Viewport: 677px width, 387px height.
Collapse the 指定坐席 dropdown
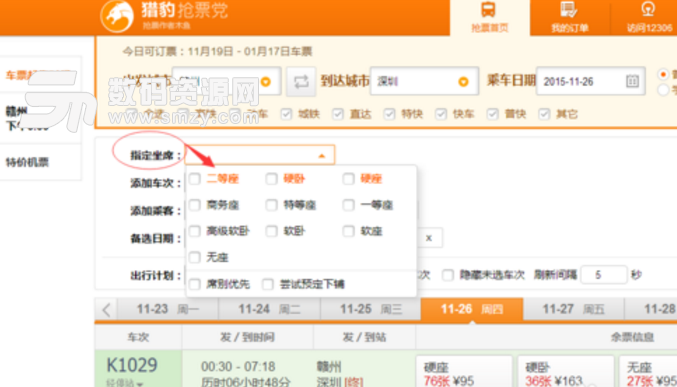[x=321, y=155]
